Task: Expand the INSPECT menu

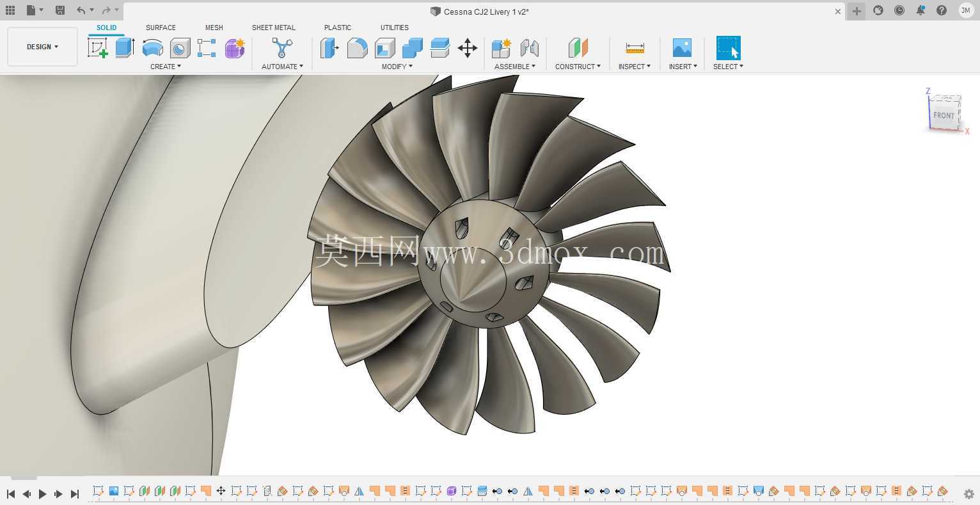Action: [634, 67]
